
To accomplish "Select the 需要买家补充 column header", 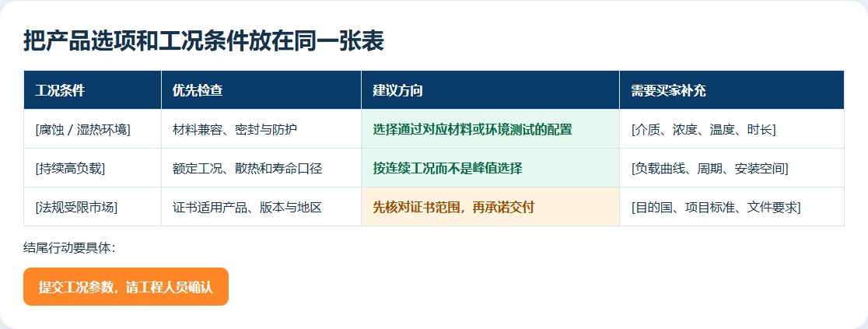I will [x=732, y=89].
